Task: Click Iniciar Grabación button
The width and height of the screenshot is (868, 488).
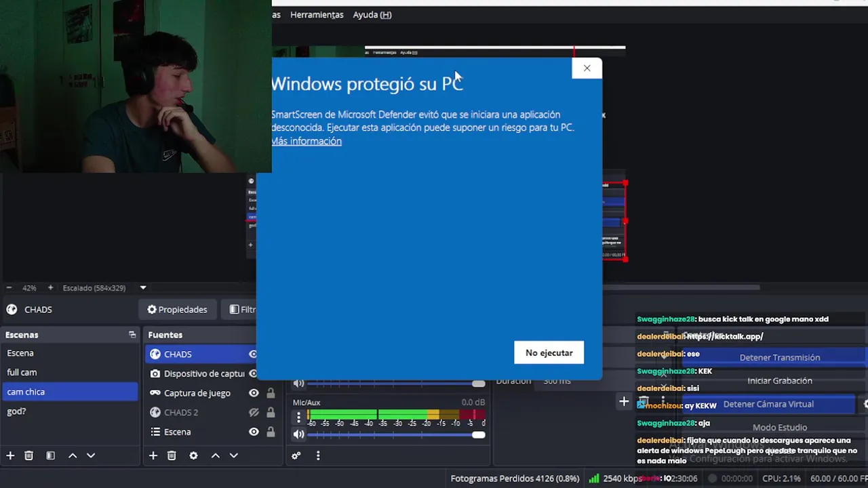Action: (779, 381)
